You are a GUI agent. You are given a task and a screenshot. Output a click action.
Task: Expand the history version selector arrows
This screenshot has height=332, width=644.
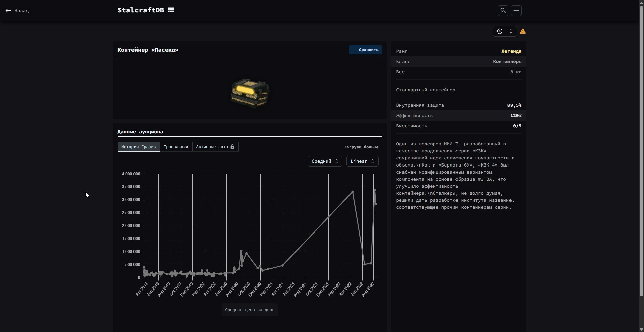click(x=511, y=31)
